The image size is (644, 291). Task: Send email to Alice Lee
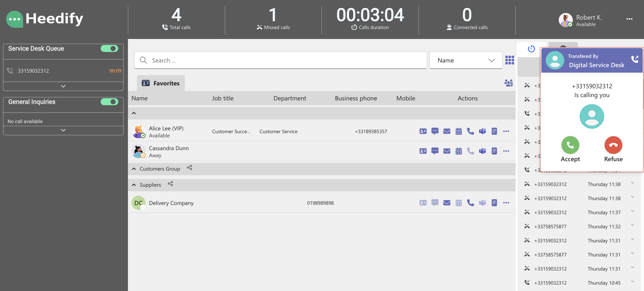pos(446,131)
